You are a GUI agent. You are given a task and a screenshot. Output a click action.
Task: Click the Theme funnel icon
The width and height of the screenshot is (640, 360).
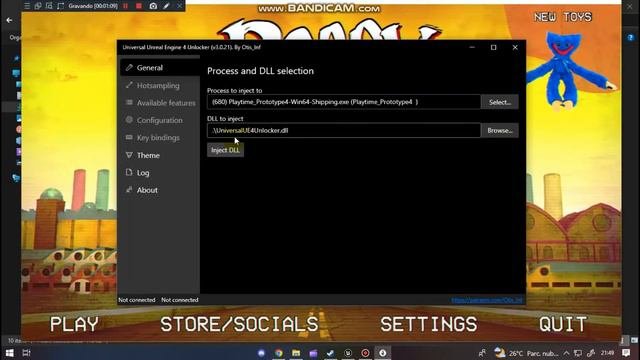point(129,155)
